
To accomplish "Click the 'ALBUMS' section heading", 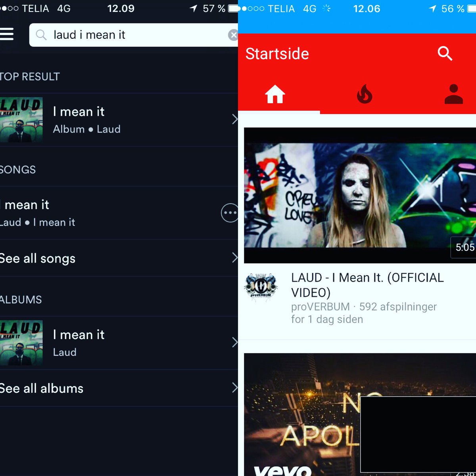I will [21, 299].
